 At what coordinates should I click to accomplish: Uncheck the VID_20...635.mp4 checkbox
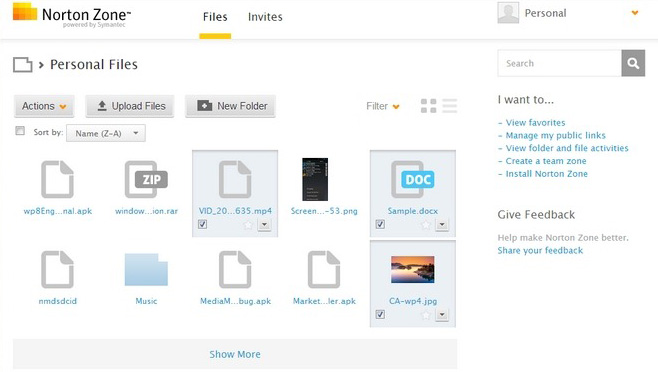click(202, 224)
